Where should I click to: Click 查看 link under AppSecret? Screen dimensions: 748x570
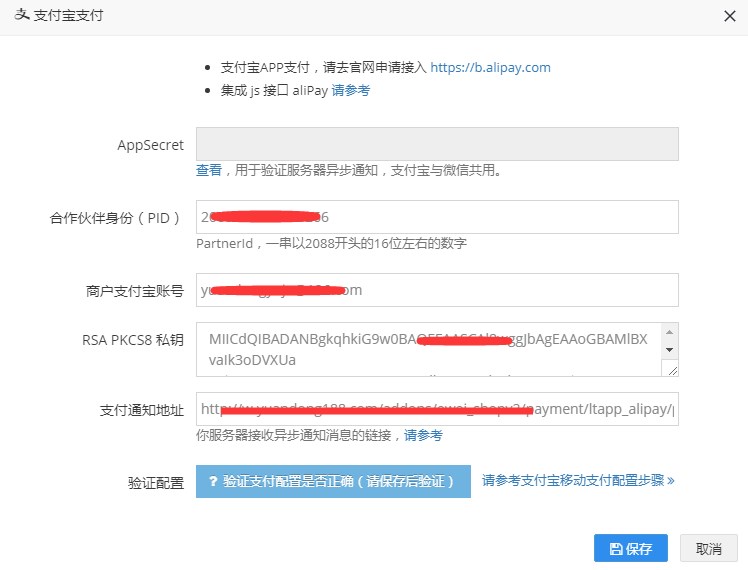tap(209, 170)
